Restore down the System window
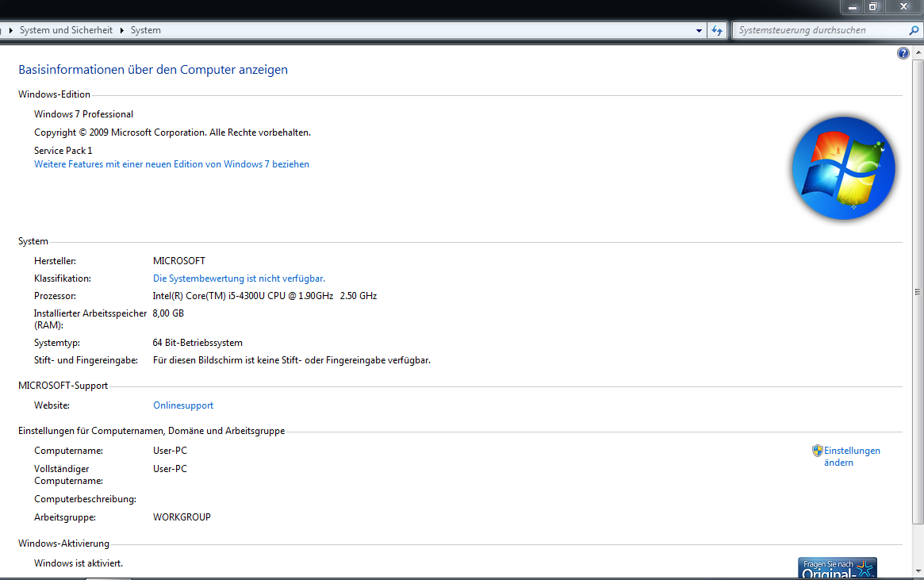Viewport: 924px width, 580px height. pos(873,7)
